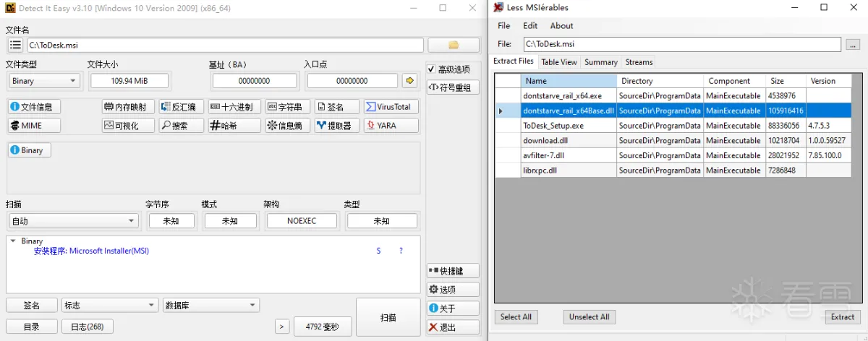This screenshot has width=868, height=341.
Task: Open the 文件信息 panel
Action: (x=35, y=107)
